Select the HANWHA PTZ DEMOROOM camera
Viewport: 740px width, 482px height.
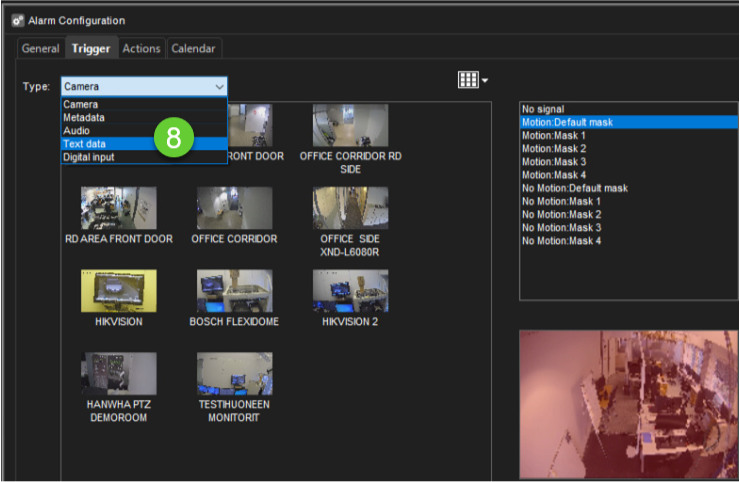point(118,374)
